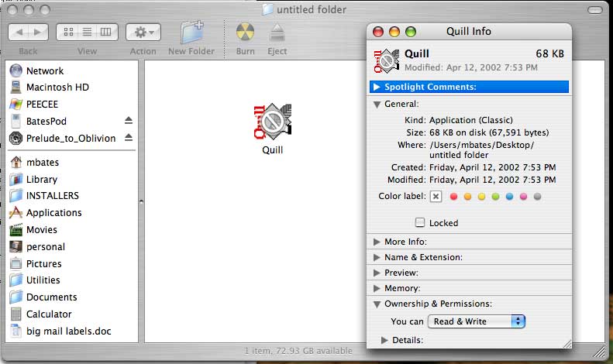The height and width of the screenshot is (364, 613).
Task: Open the Action gear menu
Action: pyautogui.click(x=143, y=32)
